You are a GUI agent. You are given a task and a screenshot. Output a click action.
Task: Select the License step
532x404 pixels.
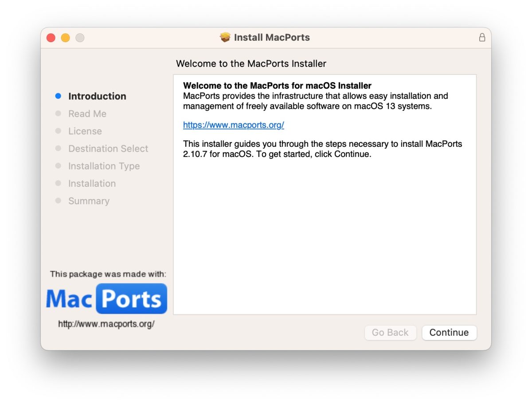pyautogui.click(x=85, y=131)
